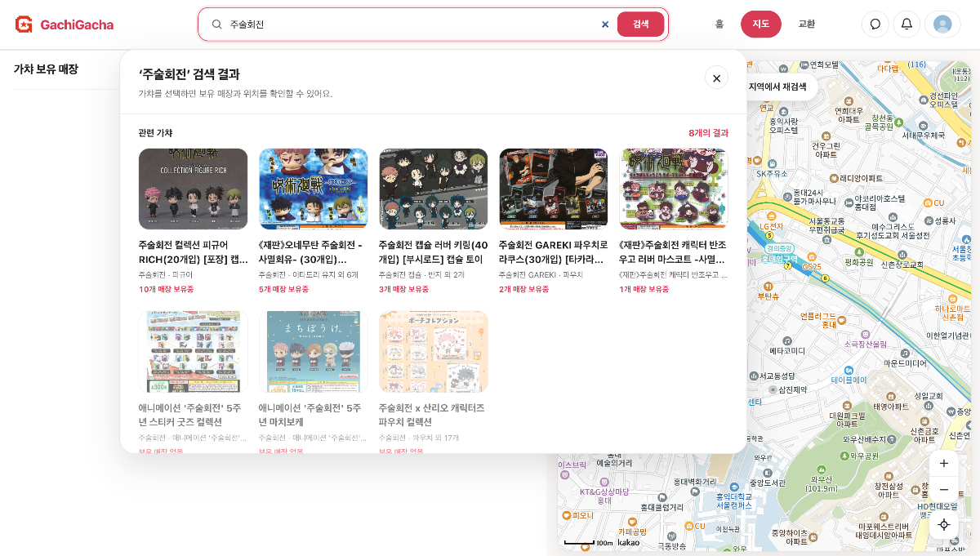
Task: Click 5개 매장 보유중 text
Action: point(284,289)
